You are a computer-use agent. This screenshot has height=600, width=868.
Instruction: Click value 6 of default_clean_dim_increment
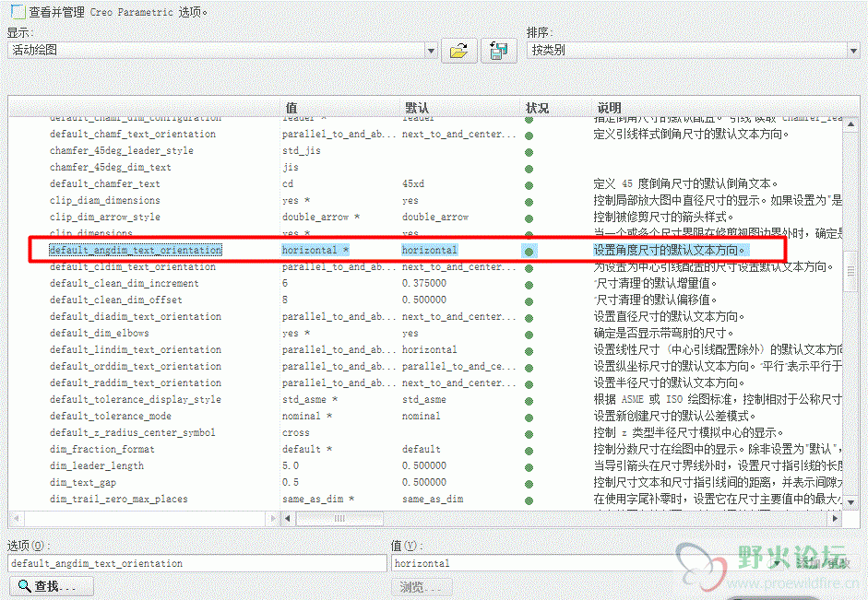tap(285, 283)
